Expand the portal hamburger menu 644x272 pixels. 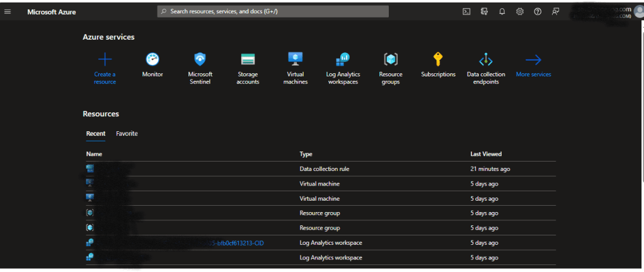(8, 11)
